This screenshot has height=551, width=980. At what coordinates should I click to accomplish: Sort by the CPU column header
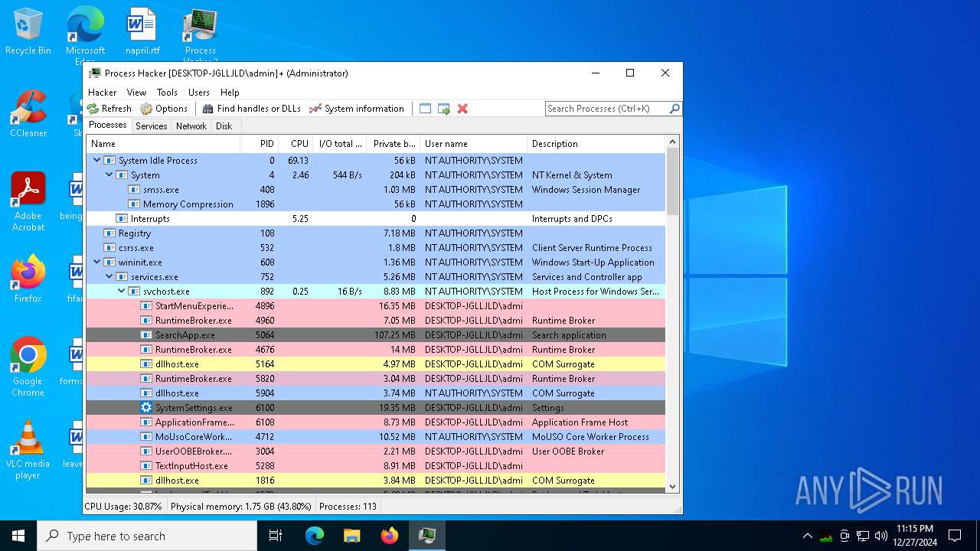[x=296, y=144]
